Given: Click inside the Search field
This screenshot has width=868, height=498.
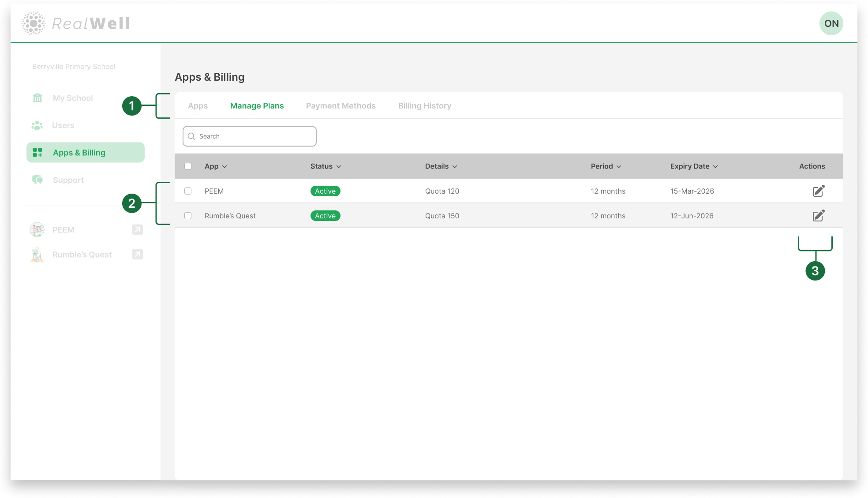Looking at the screenshot, I should coord(249,136).
